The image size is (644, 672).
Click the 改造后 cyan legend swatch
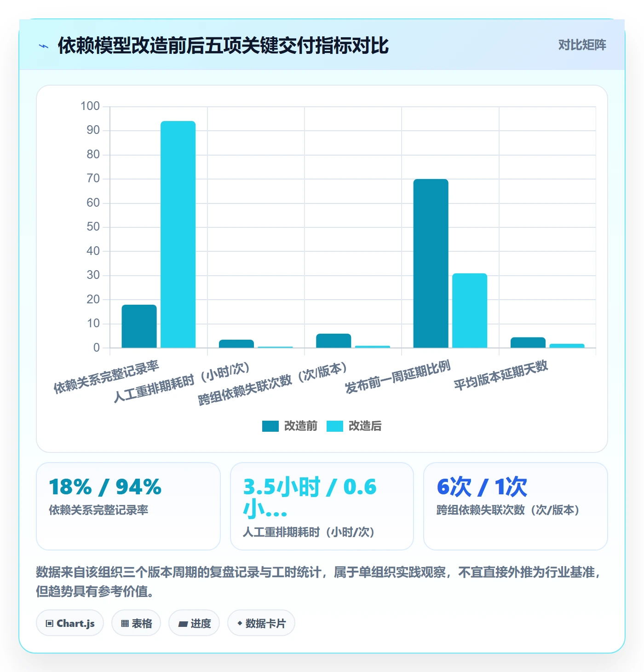click(335, 426)
